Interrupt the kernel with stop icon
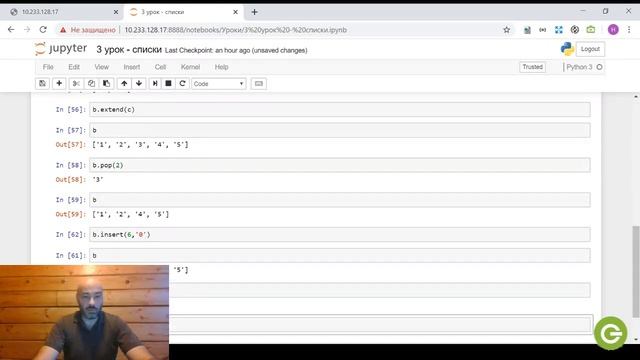Screen dimensions: 640x360 [x=168, y=84]
